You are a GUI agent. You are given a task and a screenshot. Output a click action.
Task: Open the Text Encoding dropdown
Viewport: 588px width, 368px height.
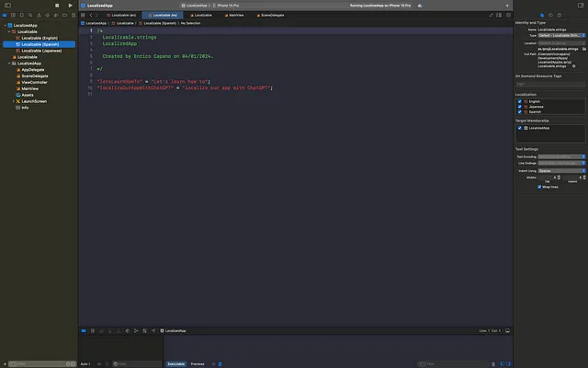561,156
